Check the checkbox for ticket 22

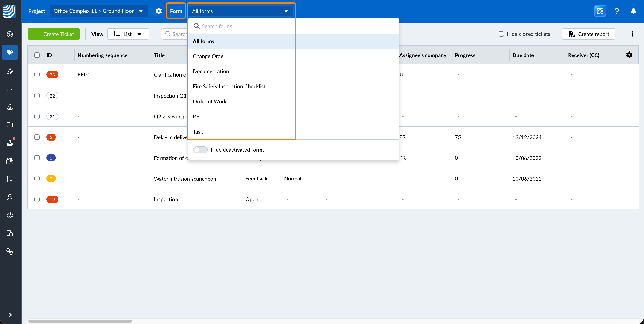pyautogui.click(x=37, y=96)
